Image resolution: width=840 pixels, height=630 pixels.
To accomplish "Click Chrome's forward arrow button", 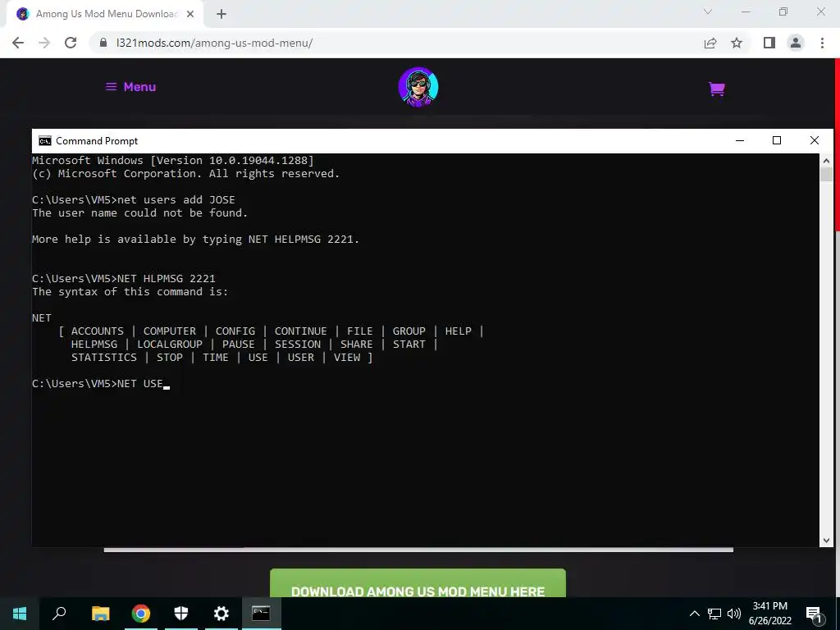I will (x=44, y=43).
